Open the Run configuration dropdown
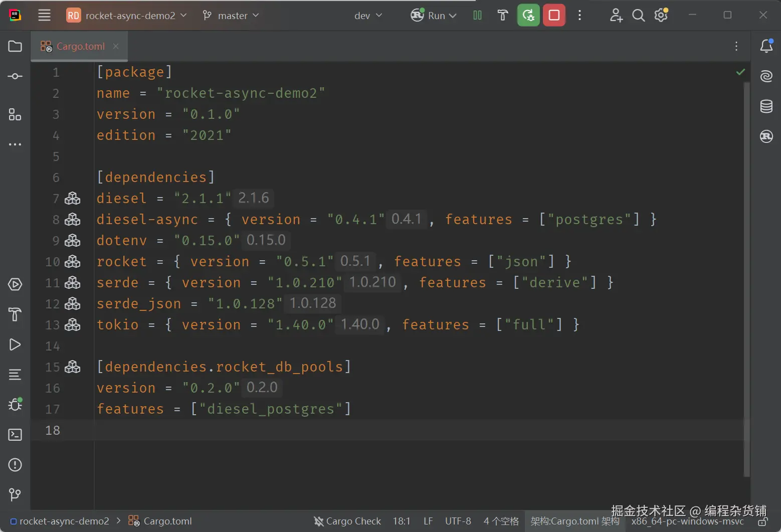Viewport: 781px width, 532px height. (x=434, y=16)
